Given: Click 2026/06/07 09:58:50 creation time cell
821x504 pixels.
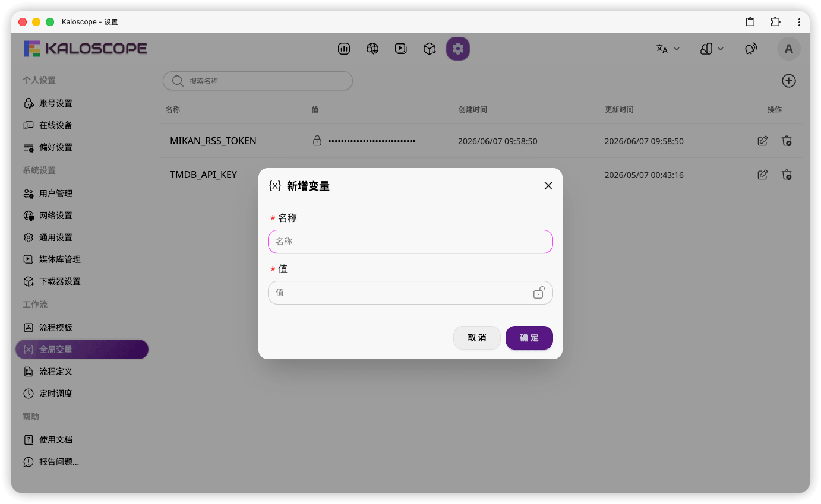Looking at the screenshot, I should (x=498, y=141).
